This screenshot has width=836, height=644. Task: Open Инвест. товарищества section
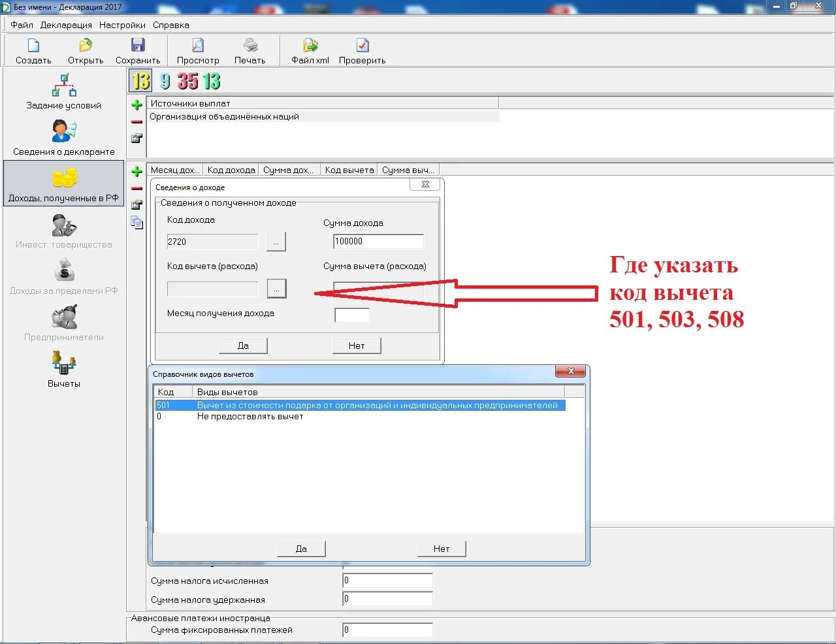click(64, 231)
